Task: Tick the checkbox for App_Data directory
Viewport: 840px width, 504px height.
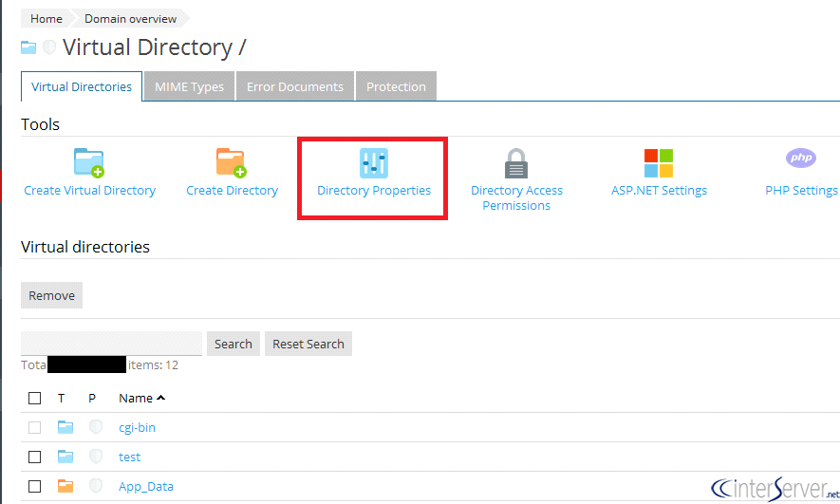Action: [35, 486]
